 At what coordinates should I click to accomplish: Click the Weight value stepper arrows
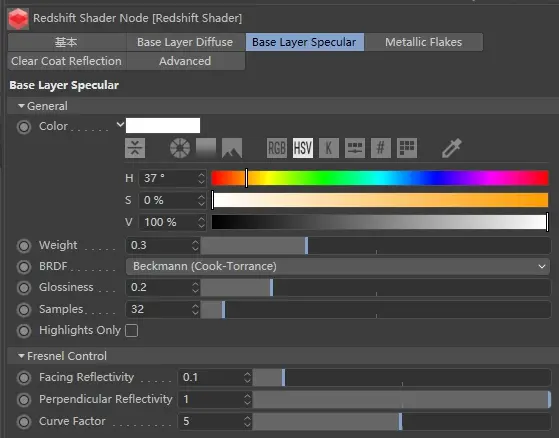pos(195,246)
